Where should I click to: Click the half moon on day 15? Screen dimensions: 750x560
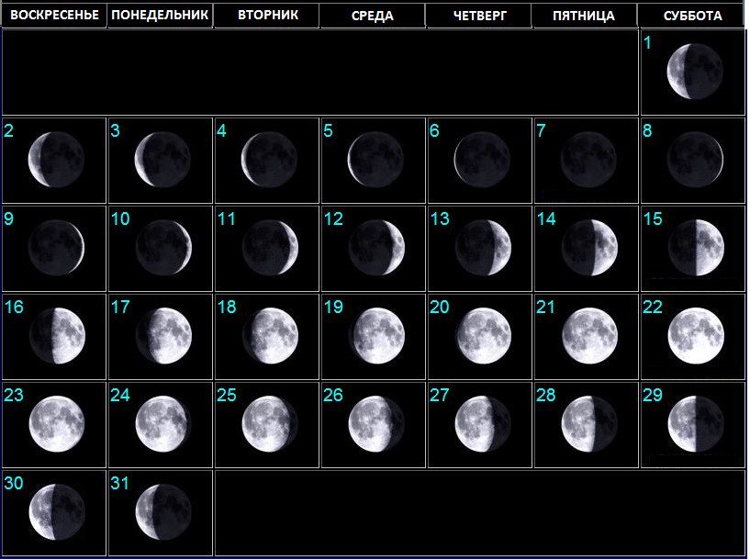coord(695,248)
